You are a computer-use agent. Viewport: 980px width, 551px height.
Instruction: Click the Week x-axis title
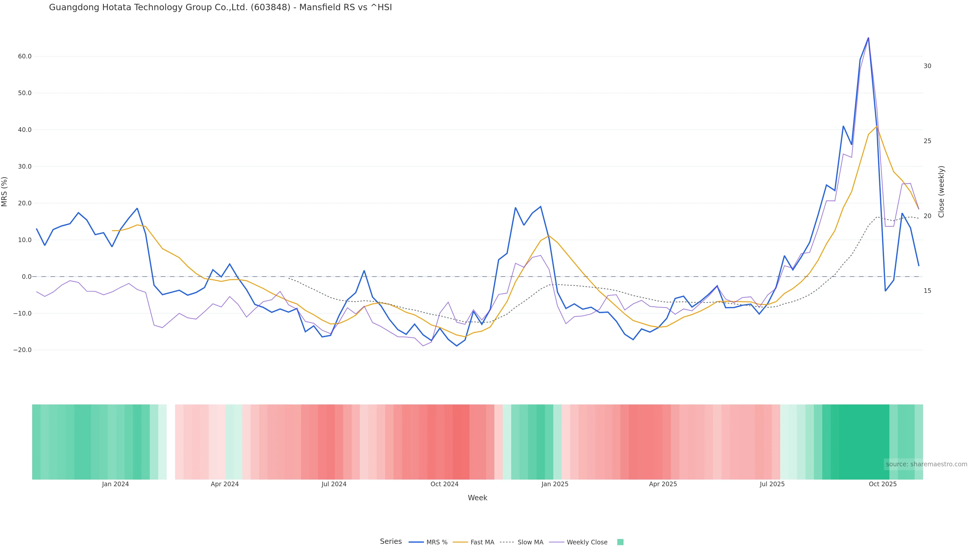[477, 498]
